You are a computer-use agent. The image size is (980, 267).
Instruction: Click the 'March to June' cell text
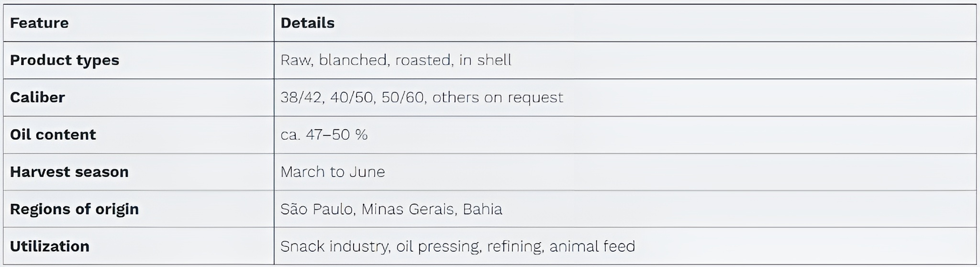click(333, 172)
